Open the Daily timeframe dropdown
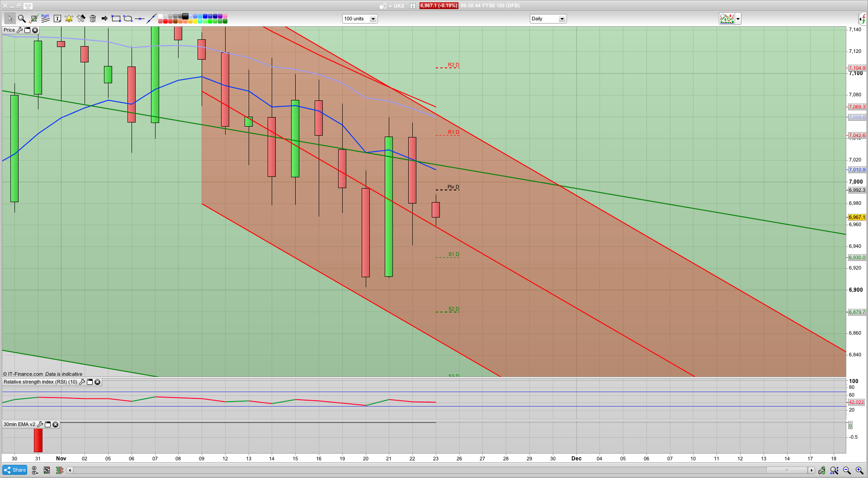 562,19
